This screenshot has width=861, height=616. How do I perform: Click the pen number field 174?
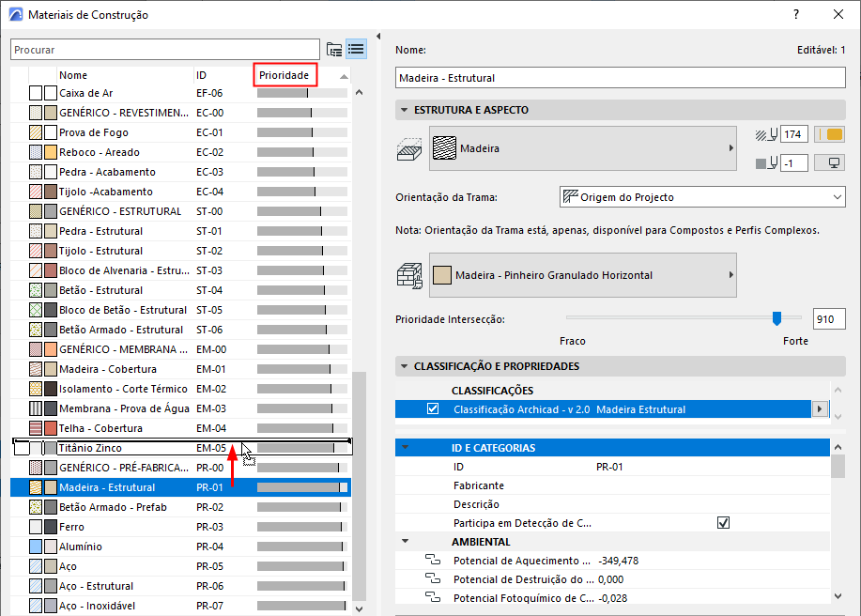click(x=793, y=134)
